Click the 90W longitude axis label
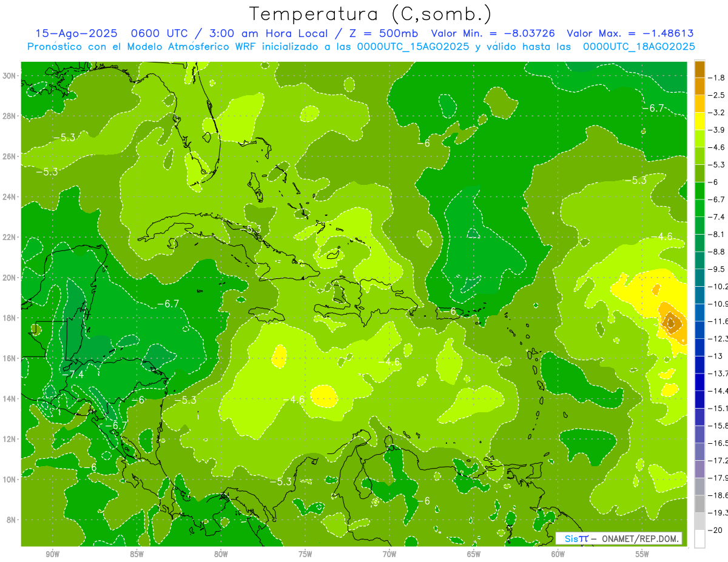Viewport: 728px width, 562px height. [x=53, y=554]
